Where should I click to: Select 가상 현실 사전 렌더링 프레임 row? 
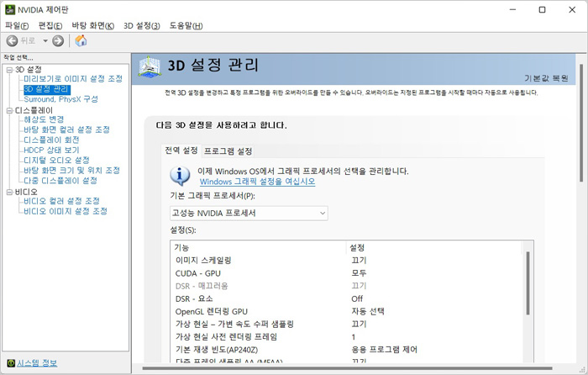coord(345,336)
